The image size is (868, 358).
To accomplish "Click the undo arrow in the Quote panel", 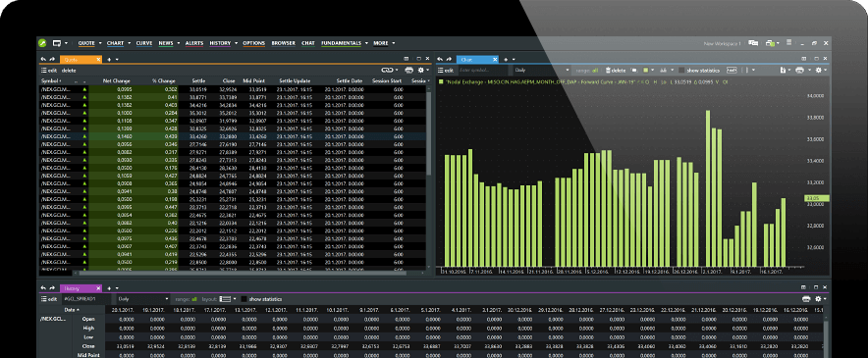I will point(43,59).
